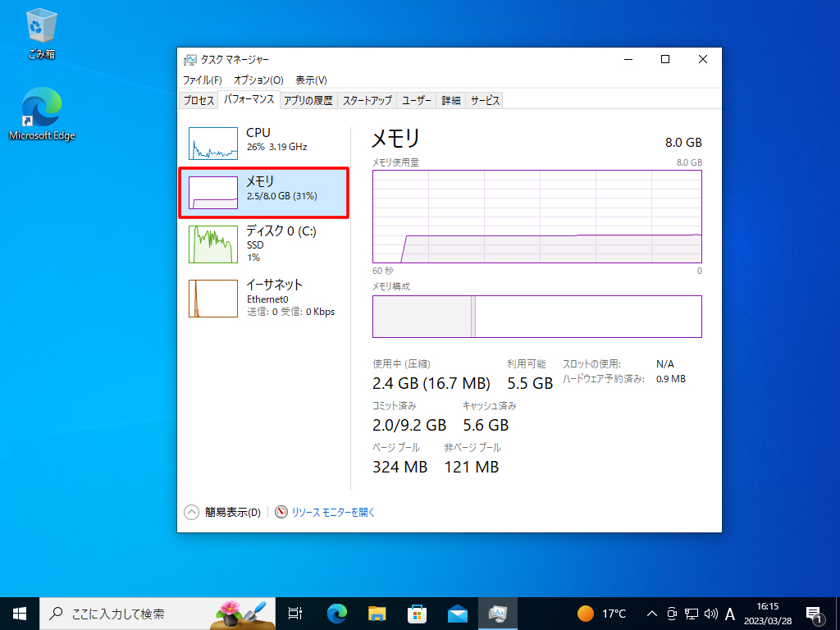
Task: Click the 8.0 GB total memory heading
Action: click(x=683, y=143)
